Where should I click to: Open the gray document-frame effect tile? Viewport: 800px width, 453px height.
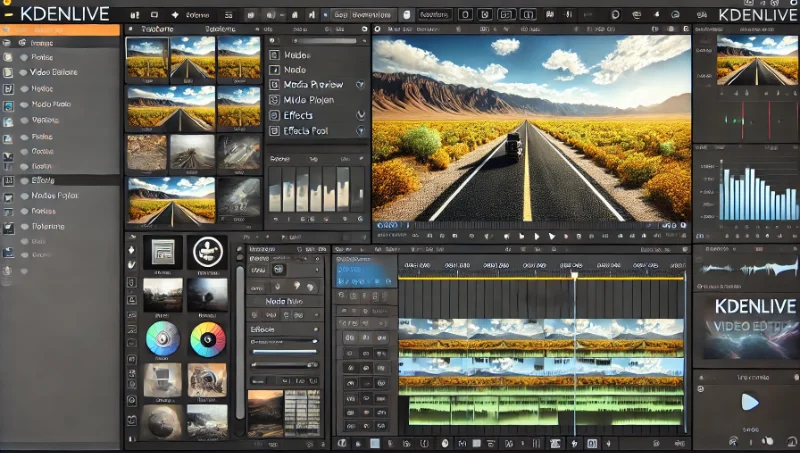click(163, 252)
